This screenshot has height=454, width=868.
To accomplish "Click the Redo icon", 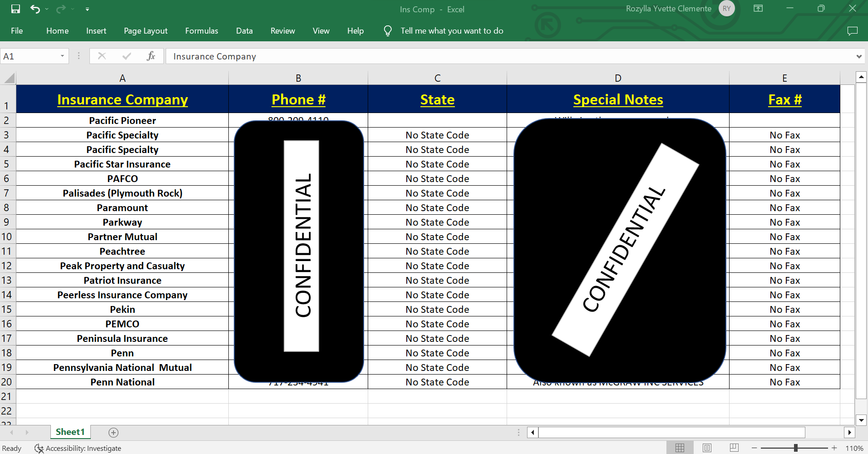I will pos(60,9).
